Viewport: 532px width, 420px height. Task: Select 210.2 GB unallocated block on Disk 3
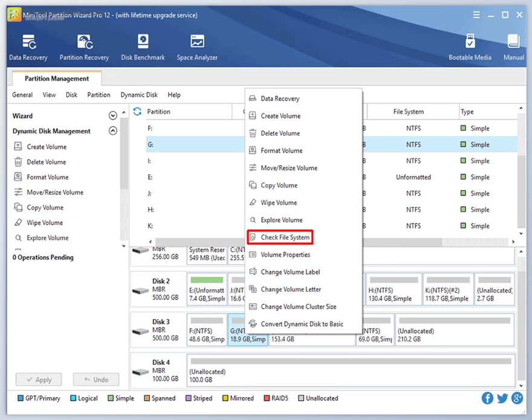coord(455,330)
